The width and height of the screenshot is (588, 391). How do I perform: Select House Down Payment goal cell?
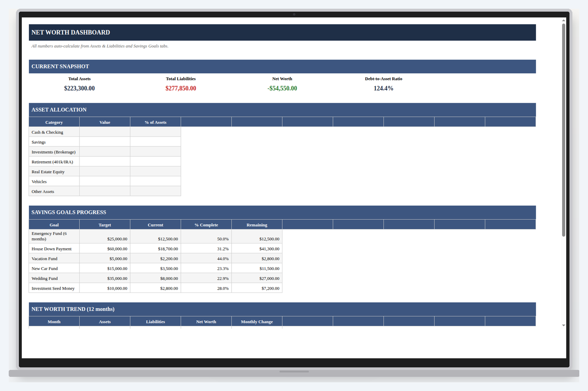pyautogui.click(x=54, y=249)
